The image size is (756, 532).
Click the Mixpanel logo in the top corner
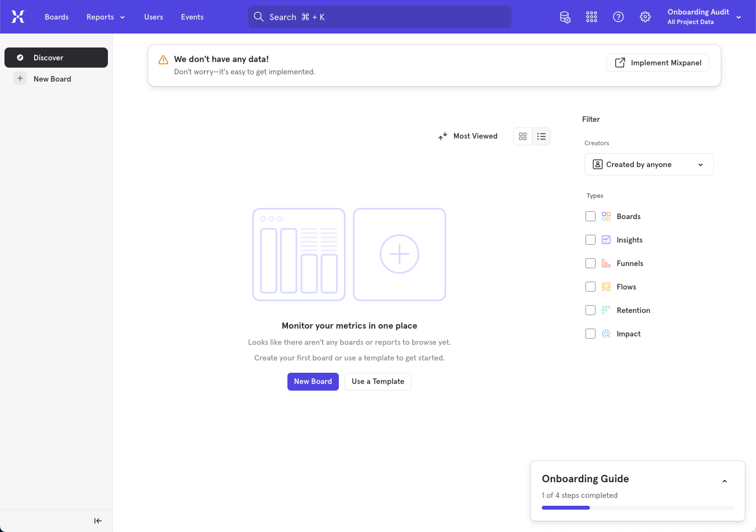[x=18, y=17]
